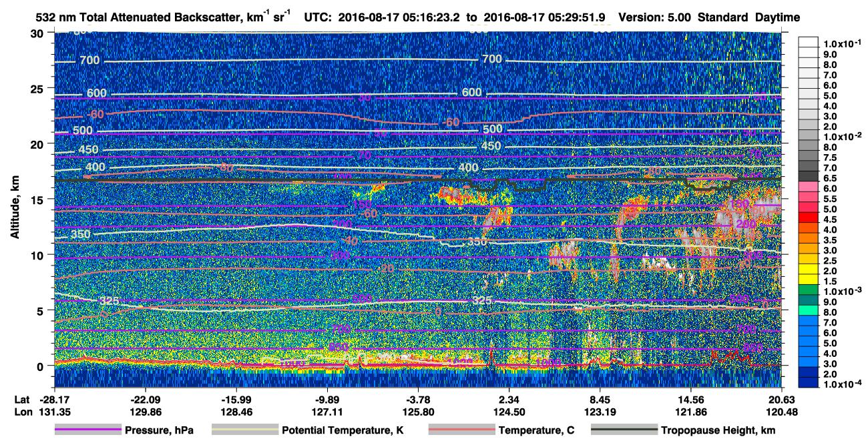The image size is (868, 445).
Task: Click the white swatch at colorbar top
Action: click(809, 41)
